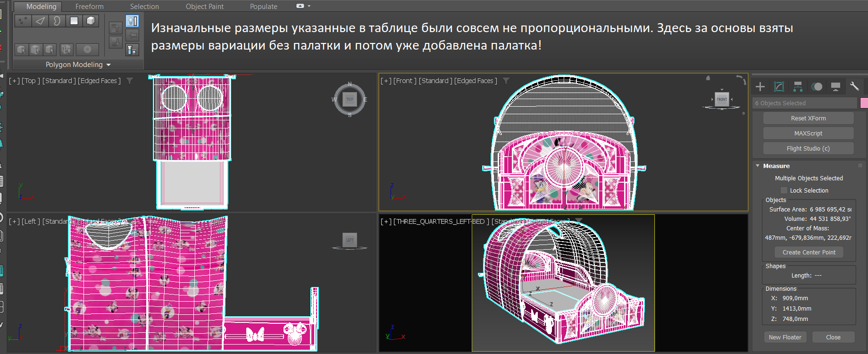Click Previous Modifier arrow icon in ribbon
The height and width of the screenshot is (354, 868).
click(x=115, y=28)
